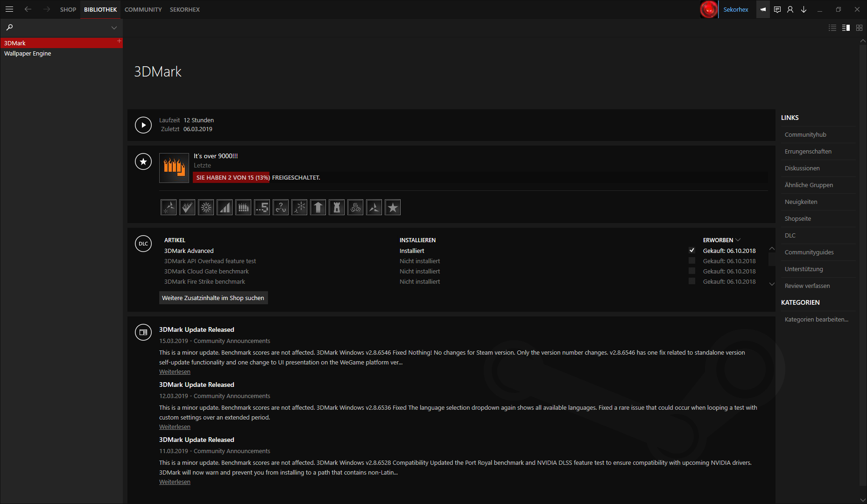Image resolution: width=867 pixels, height=504 pixels.
Task: Open the Sekorhex profile tab
Action: point(185,9)
